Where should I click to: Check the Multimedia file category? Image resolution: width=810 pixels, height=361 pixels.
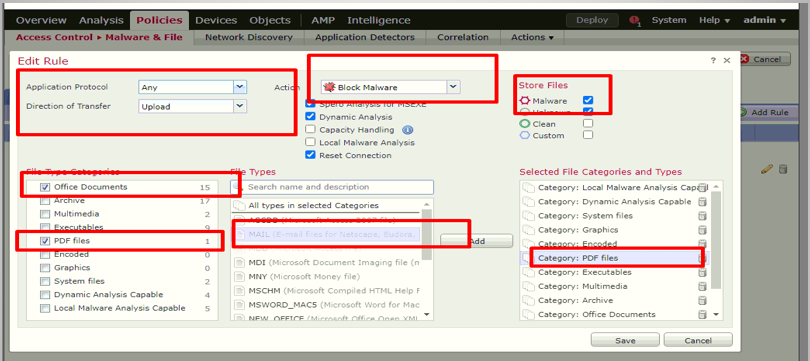(45, 214)
